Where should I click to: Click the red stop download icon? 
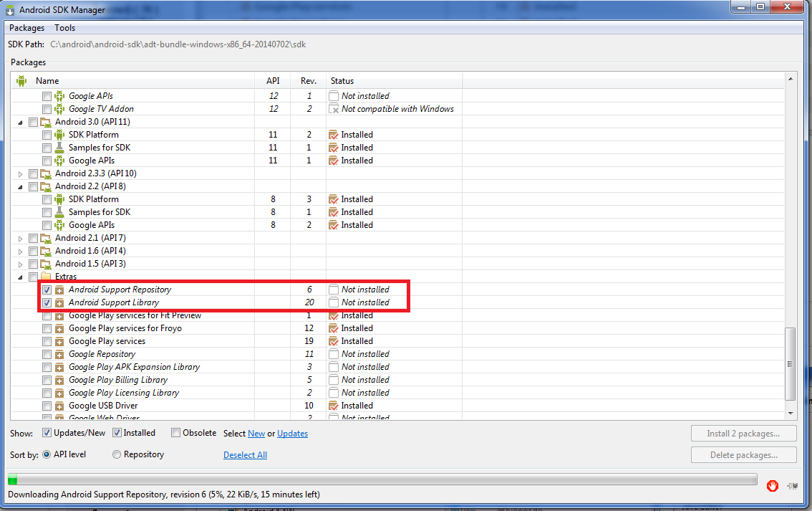[x=772, y=486]
